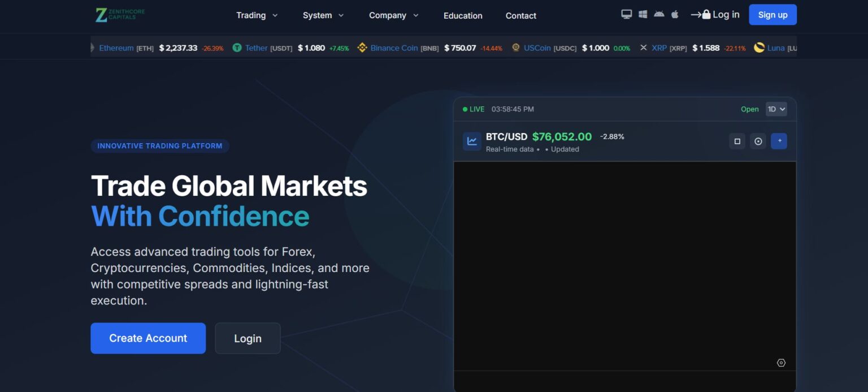Click the square icon in chart header
Image resolution: width=868 pixels, height=392 pixels.
737,141
